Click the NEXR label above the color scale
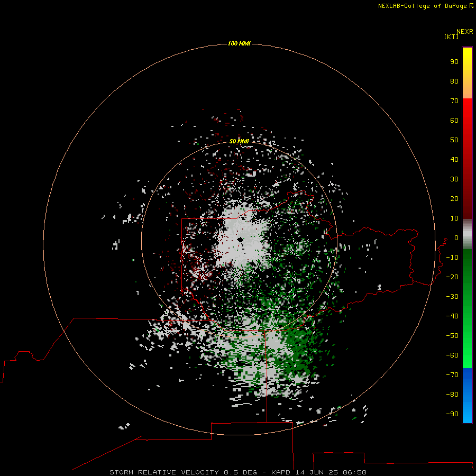The image size is (476, 476). (465, 32)
